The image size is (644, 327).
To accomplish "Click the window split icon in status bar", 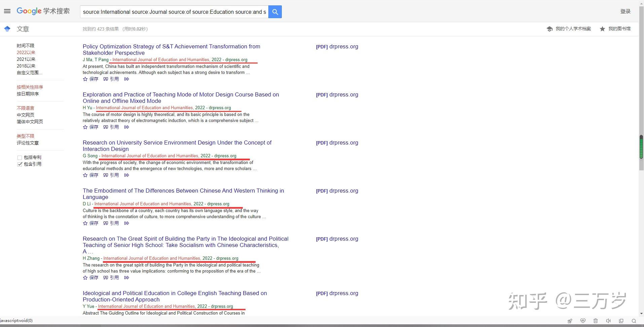I will click(621, 321).
